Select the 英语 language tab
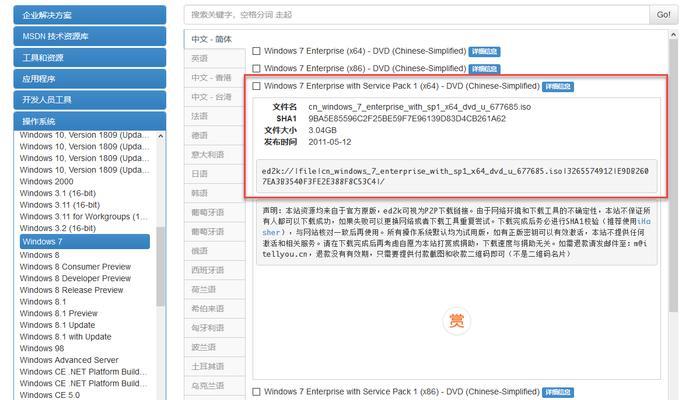The width and height of the screenshot is (689, 400). (214, 58)
